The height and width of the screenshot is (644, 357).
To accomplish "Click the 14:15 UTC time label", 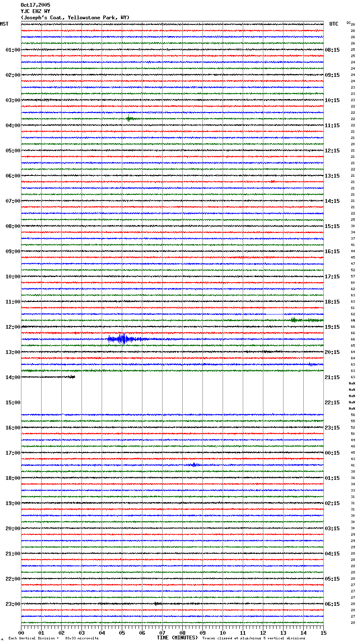I will click(332, 201).
